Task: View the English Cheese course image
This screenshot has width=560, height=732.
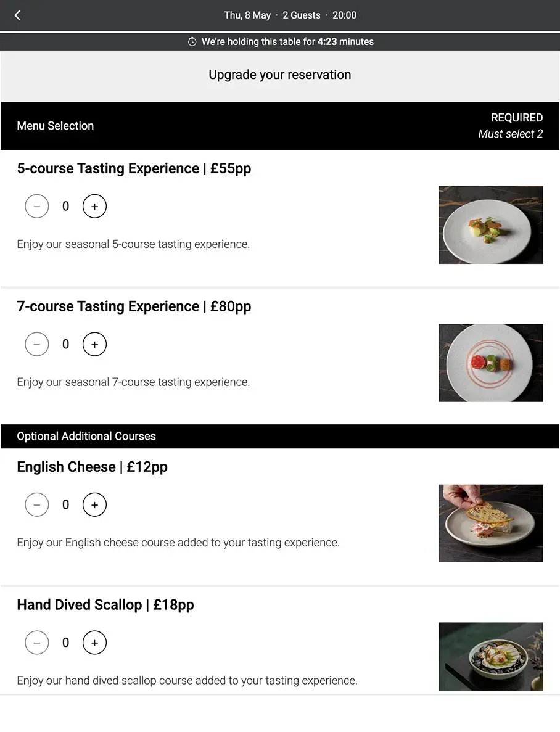Action: (491, 524)
